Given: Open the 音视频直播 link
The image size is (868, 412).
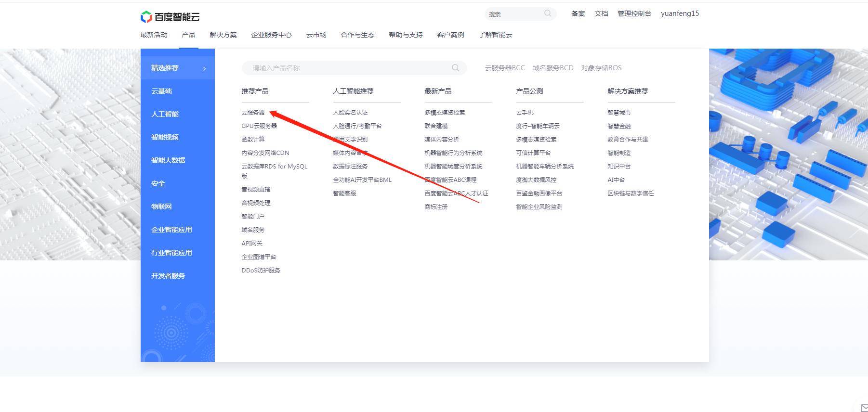Looking at the screenshot, I should coord(256,189).
